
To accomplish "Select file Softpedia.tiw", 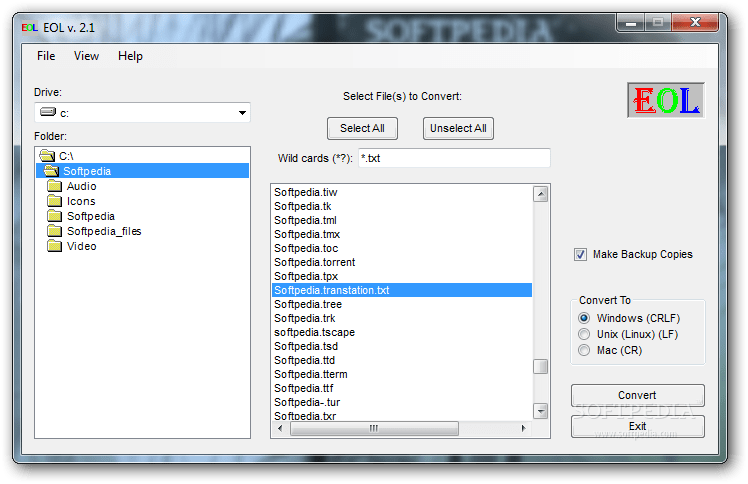I will (306, 192).
